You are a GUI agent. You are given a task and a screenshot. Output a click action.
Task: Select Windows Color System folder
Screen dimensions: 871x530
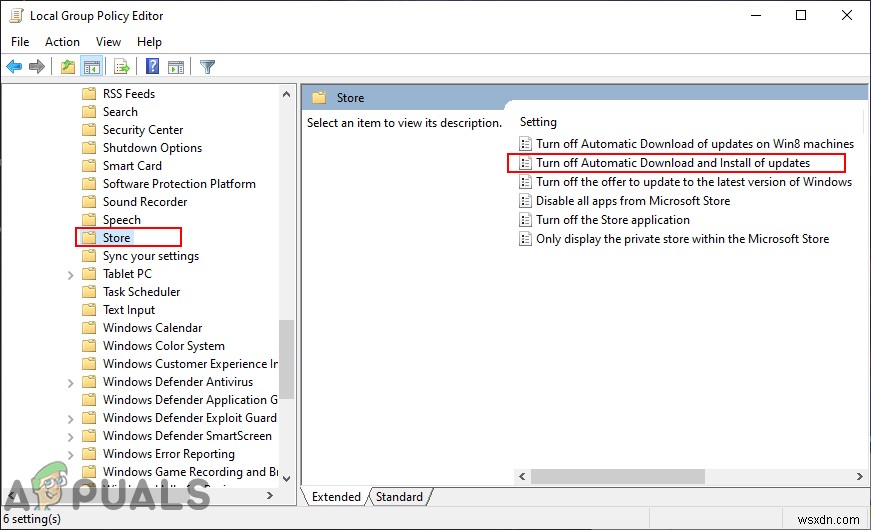click(164, 346)
